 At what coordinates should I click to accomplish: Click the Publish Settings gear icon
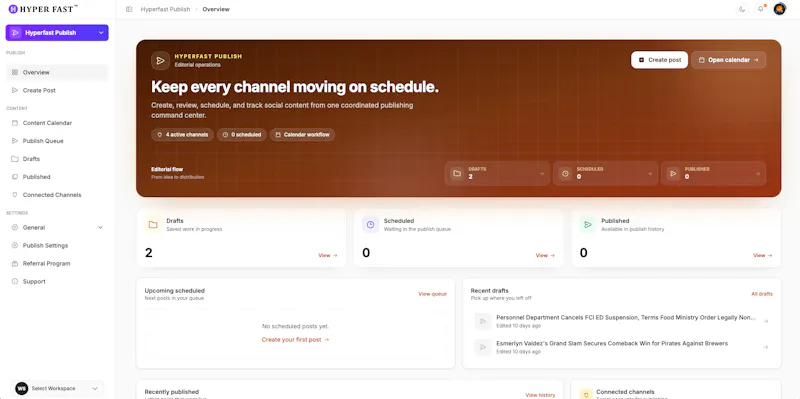pos(15,245)
